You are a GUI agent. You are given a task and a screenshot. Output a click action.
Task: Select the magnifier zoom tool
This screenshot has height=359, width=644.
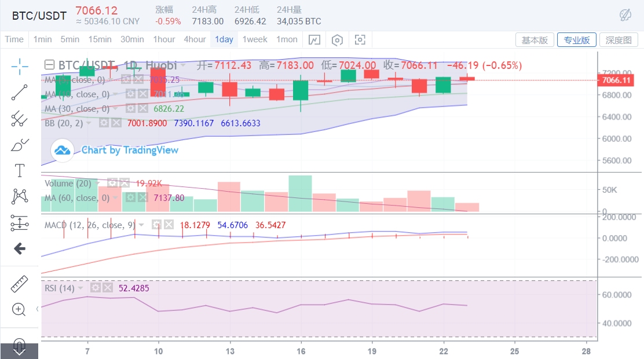[18, 309]
